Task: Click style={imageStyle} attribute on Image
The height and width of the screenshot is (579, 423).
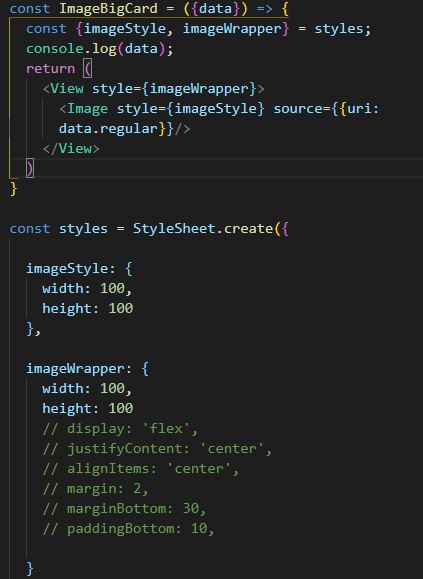Action: coord(190,109)
